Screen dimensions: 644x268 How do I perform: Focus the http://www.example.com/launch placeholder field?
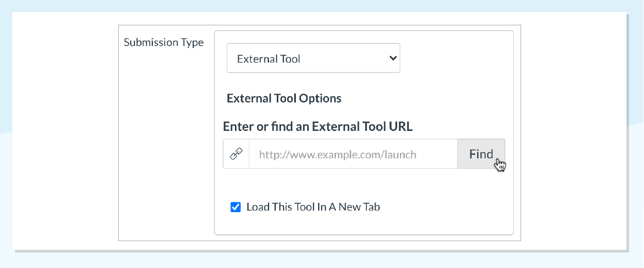click(x=353, y=154)
